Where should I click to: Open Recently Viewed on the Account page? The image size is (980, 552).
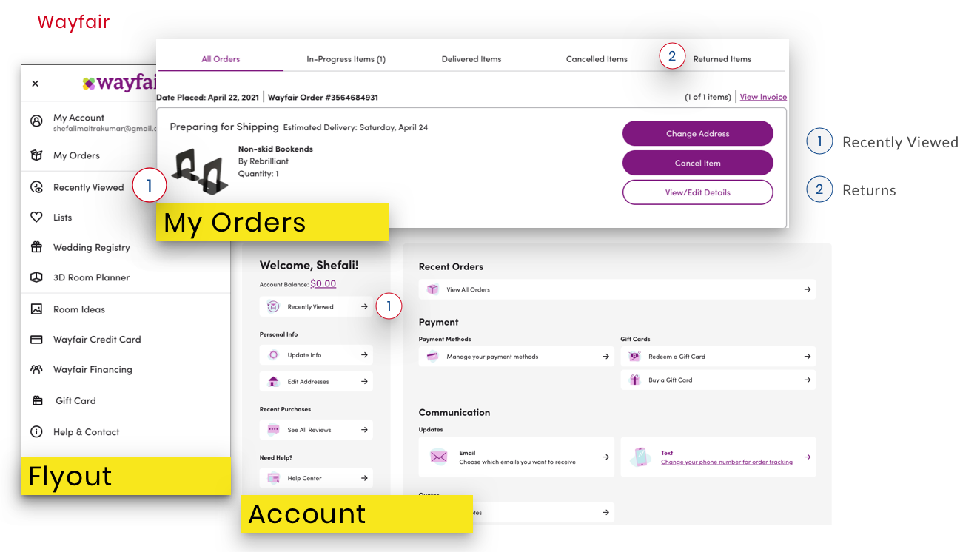(x=316, y=306)
